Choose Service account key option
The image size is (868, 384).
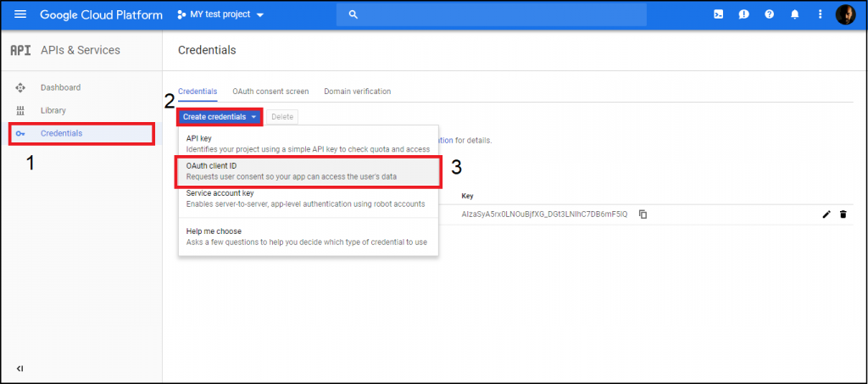(309, 198)
